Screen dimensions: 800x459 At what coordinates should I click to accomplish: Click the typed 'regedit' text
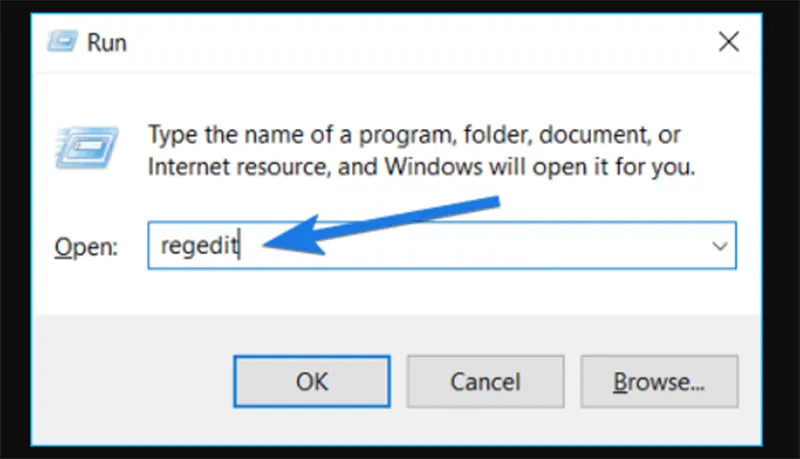(x=199, y=246)
